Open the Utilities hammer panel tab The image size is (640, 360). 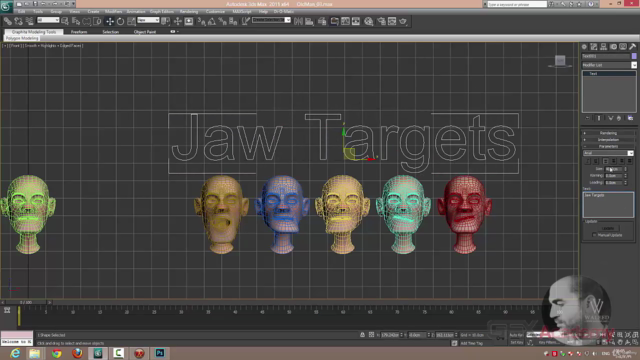632,47
